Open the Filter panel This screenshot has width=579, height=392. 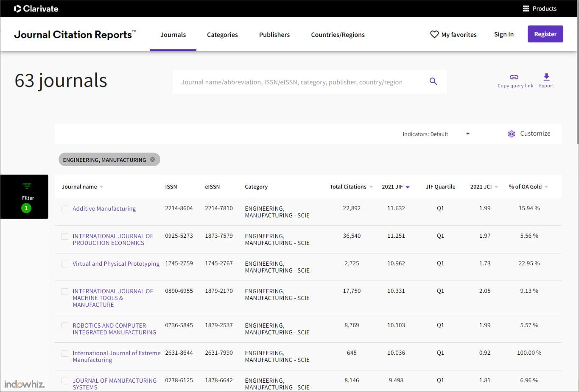[25, 197]
